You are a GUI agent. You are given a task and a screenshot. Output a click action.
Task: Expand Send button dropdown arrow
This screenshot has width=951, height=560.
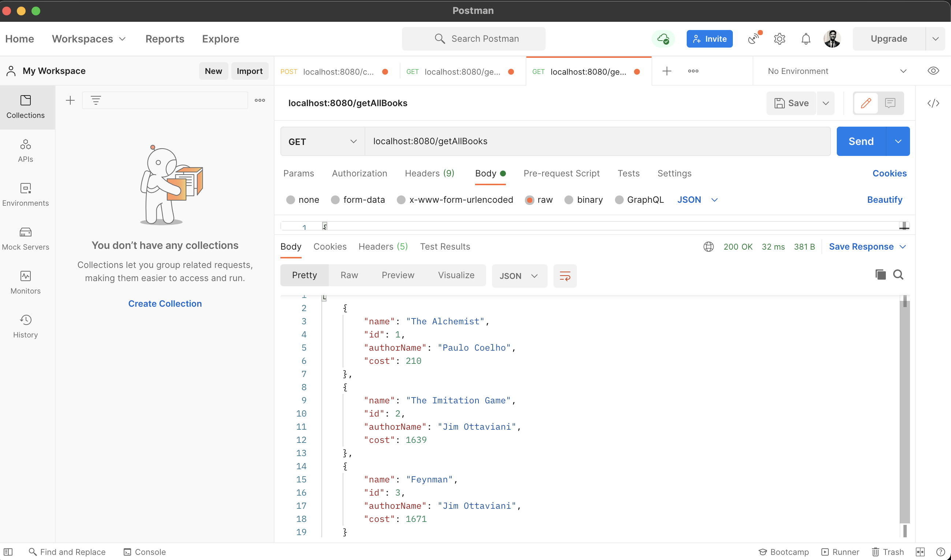pos(898,142)
